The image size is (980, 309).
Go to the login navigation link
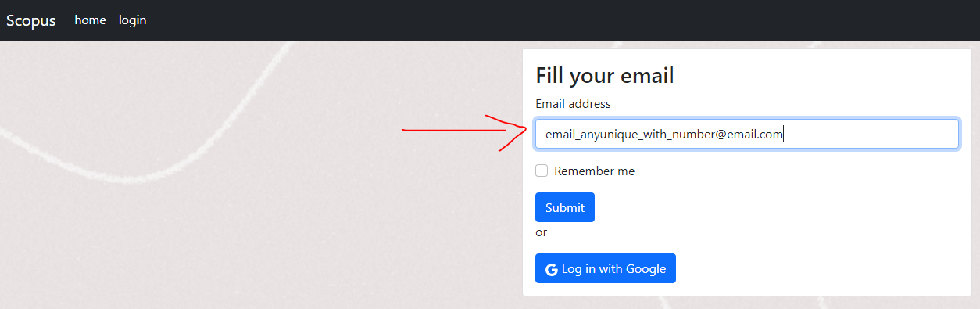(132, 20)
